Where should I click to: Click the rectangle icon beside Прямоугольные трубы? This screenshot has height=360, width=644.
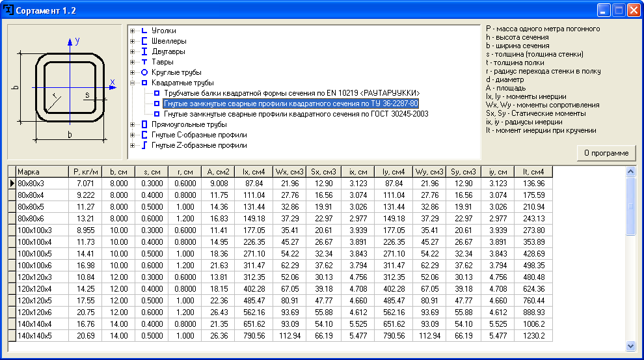144,124
